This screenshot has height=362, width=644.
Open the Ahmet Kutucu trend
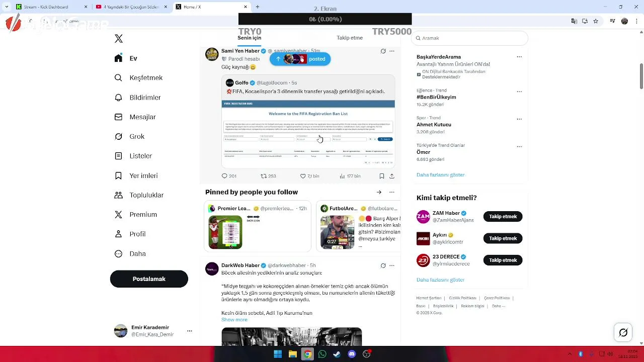click(x=434, y=125)
